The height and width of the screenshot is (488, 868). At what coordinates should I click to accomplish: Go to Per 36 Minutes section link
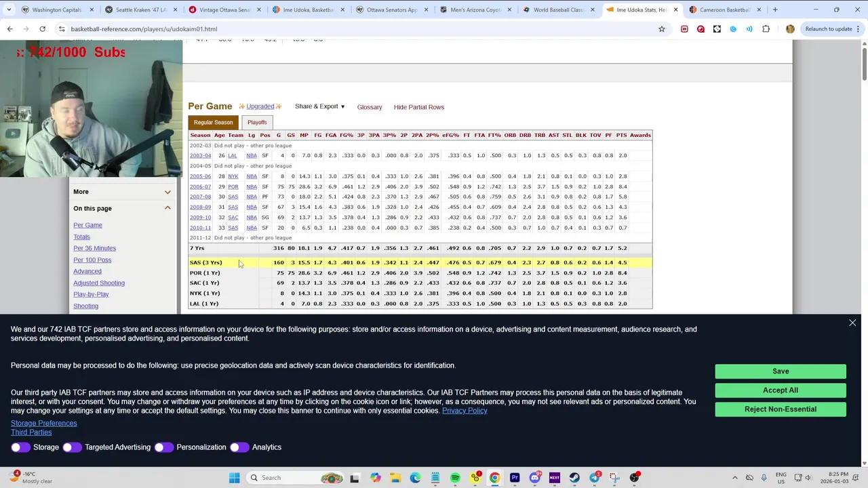(x=95, y=248)
